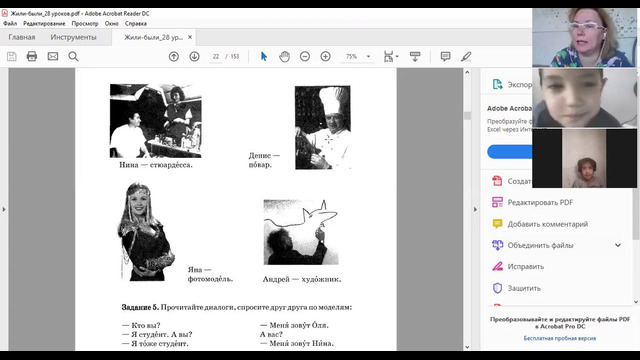
Task: Click the text 'Задание 5.'
Action: coord(140,307)
